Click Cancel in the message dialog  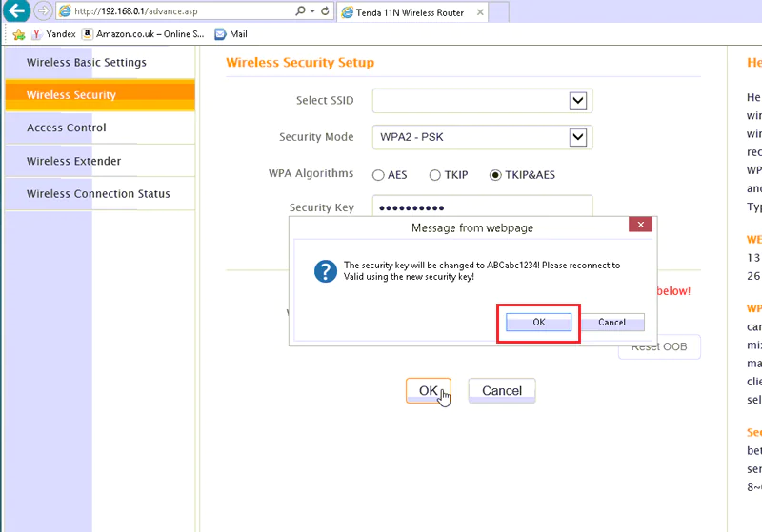(x=612, y=323)
